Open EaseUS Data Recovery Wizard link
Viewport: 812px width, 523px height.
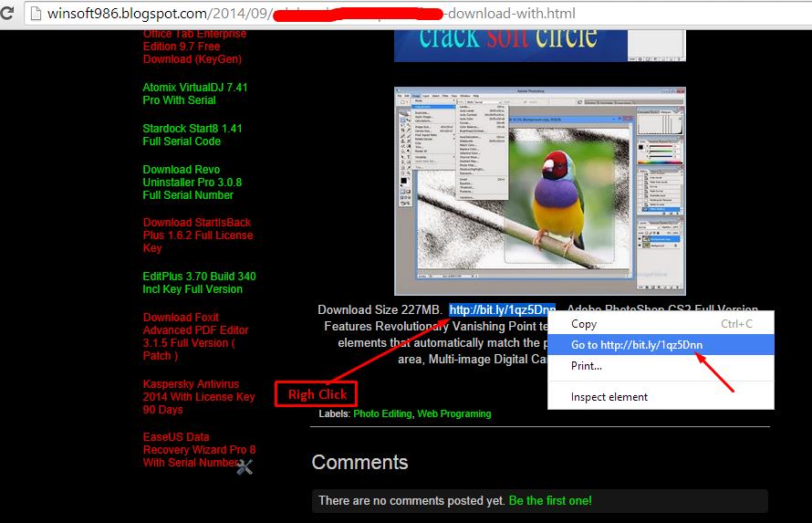point(199,449)
